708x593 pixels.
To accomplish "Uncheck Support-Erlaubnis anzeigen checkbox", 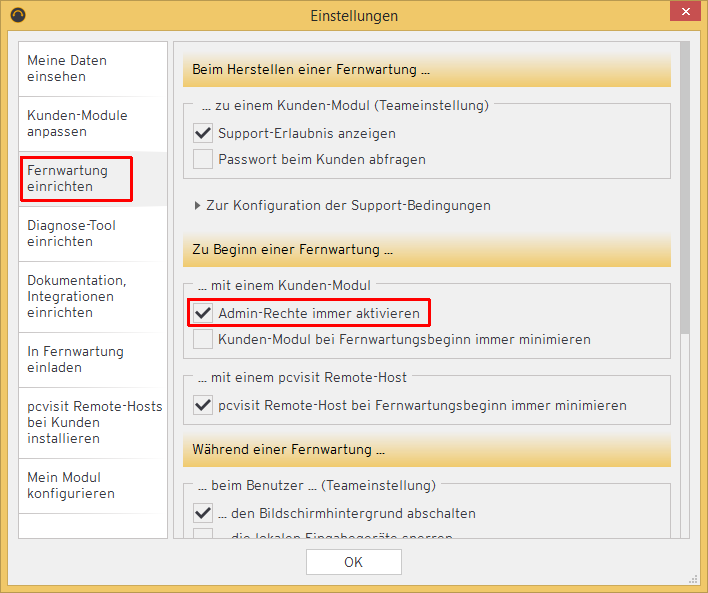I will click(x=203, y=133).
